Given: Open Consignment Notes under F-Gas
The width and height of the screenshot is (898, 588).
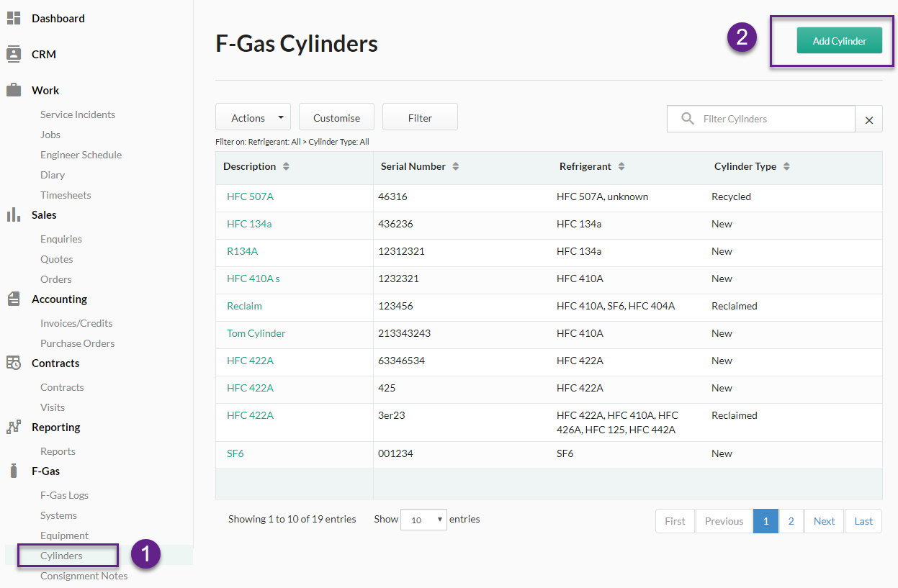Looking at the screenshot, I should (84, 576).
